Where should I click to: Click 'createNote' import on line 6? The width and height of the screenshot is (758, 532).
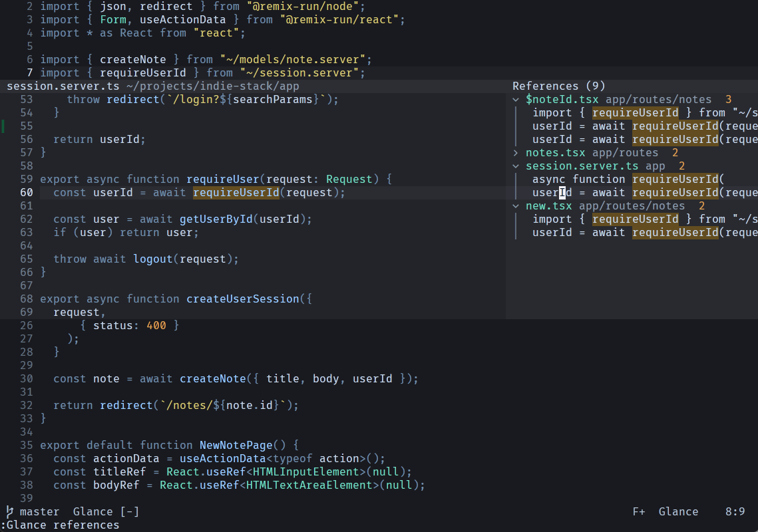coord(133,60)
